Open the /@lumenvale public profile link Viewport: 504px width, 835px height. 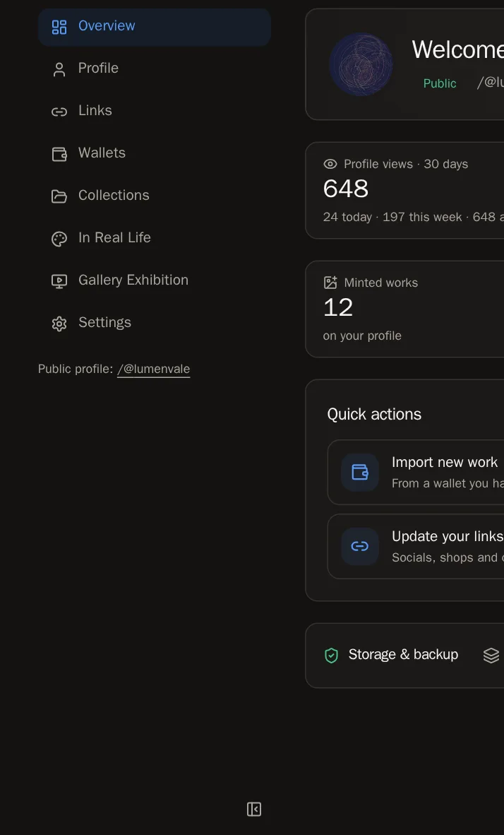click(153, 369)
